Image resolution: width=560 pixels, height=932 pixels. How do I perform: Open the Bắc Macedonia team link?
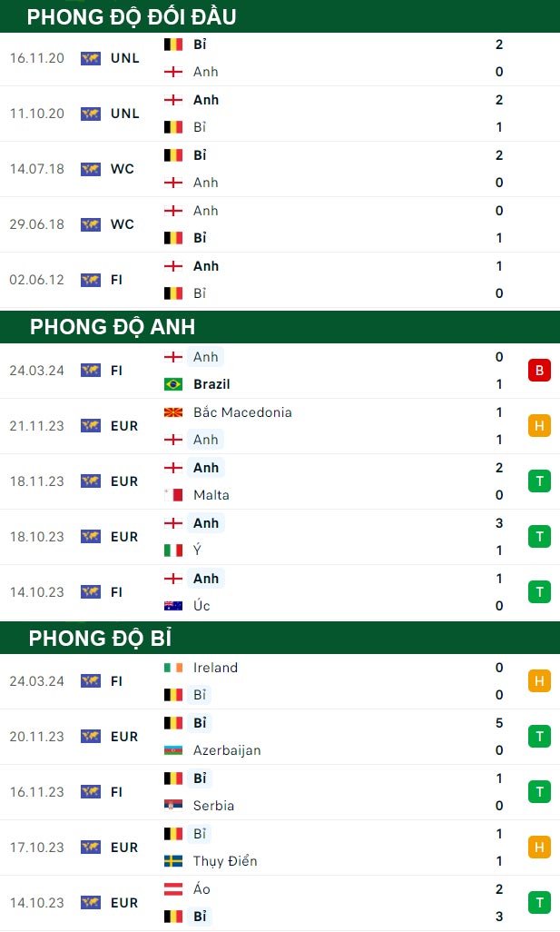tap(242, 412)
